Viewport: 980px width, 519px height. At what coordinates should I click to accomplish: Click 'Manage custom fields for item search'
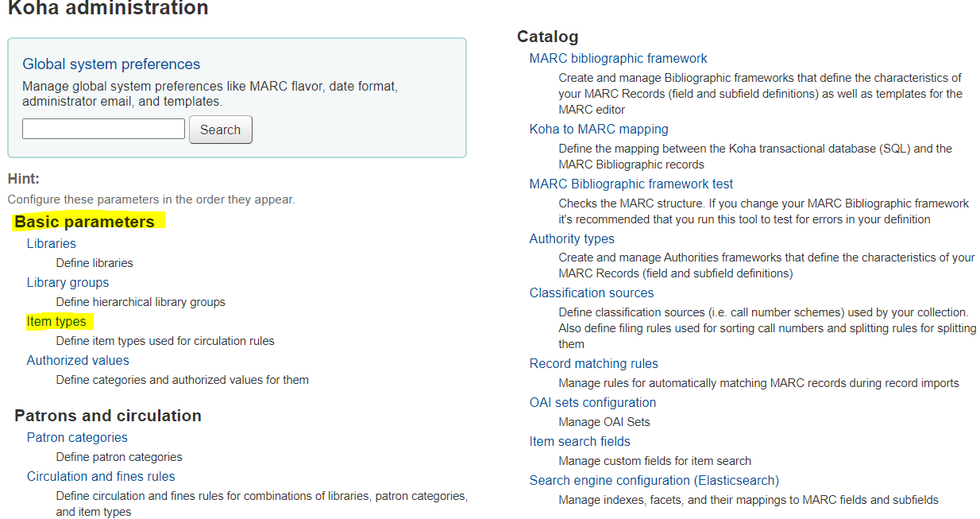(x=655, y=461)
